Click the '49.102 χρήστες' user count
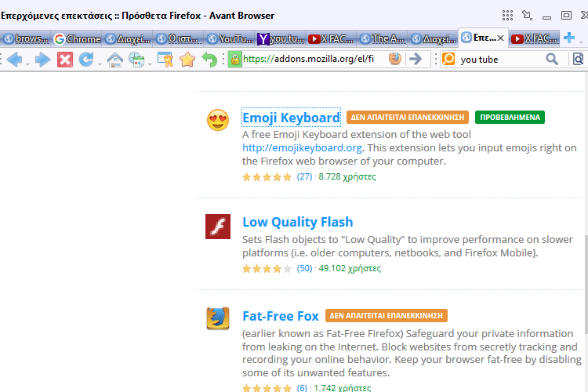 (x=350, y=269)
